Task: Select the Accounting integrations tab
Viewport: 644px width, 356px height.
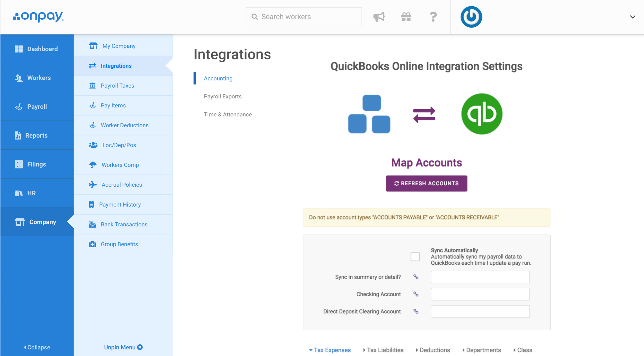Action: tap(218, 79)
